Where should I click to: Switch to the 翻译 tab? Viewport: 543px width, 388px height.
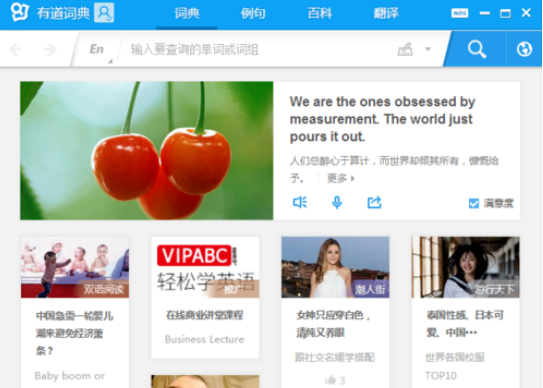pyautogui.click(x=386, y=13)
